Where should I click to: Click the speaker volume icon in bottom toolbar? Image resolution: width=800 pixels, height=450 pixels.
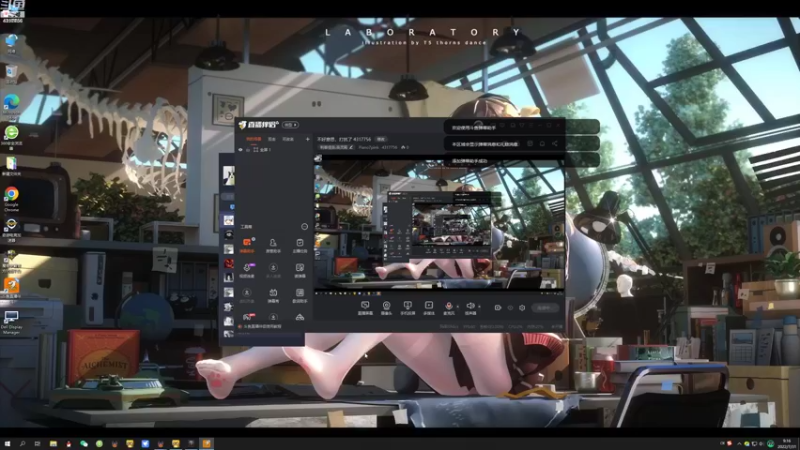[x=470, y=306]
